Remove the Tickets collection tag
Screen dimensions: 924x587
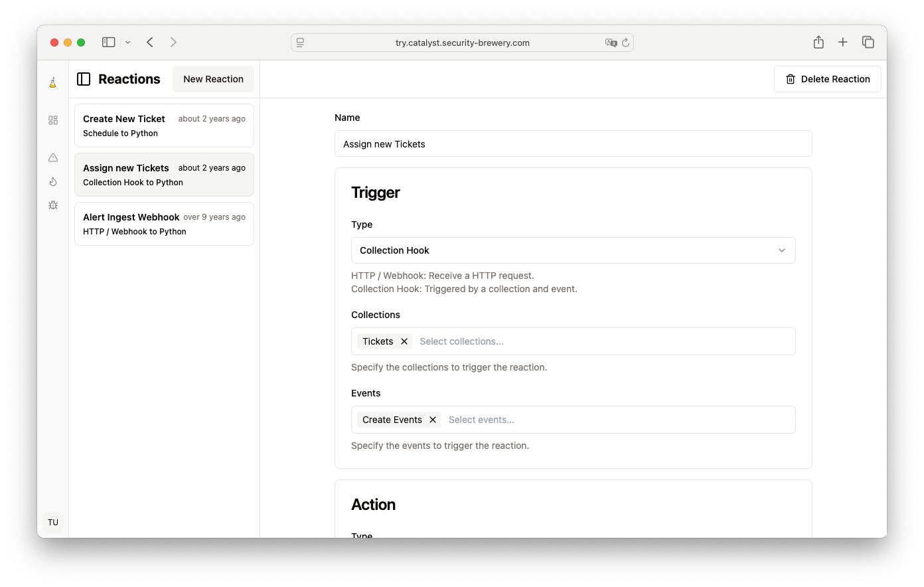(x=404, y=341)
